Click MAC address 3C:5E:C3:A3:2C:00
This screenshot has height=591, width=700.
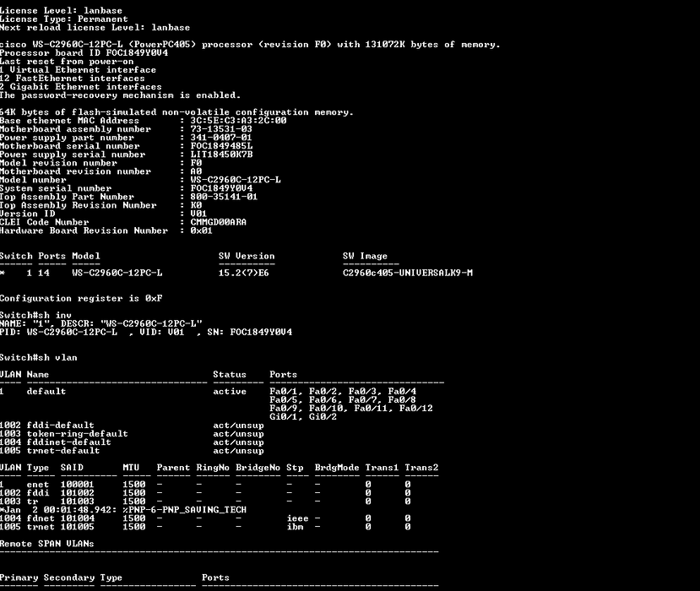[x=238, y=121]
